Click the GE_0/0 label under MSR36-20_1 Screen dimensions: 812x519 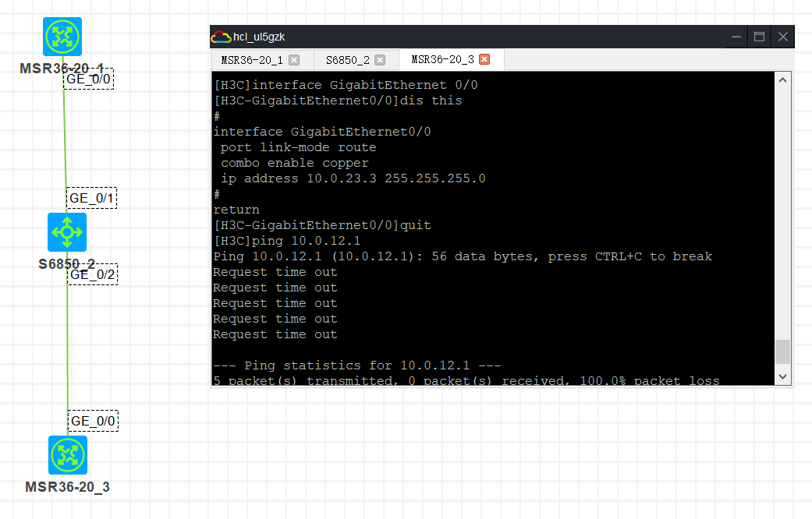[x=89, y=79]
